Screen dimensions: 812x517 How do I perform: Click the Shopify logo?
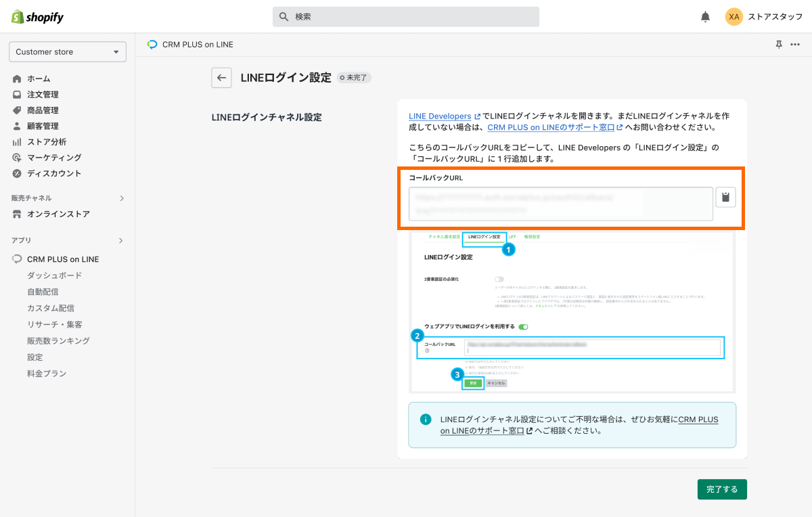pyautogui.click(x=37, y=17)
